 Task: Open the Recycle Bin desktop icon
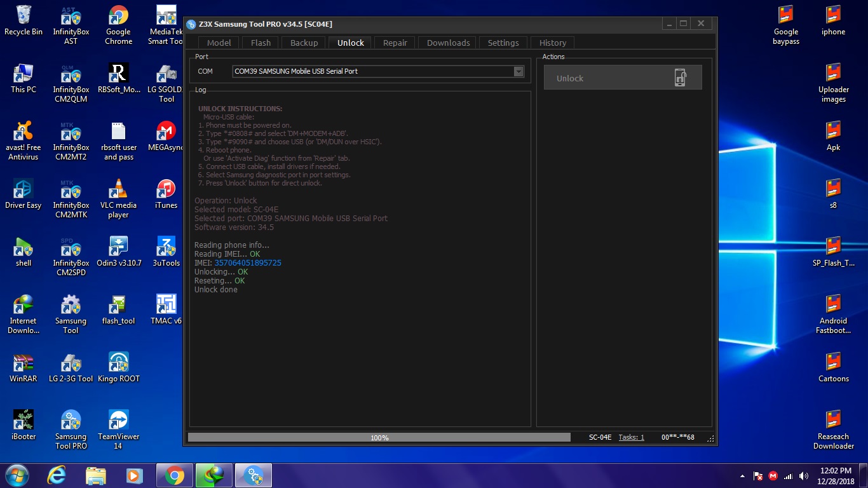[24, 21]
